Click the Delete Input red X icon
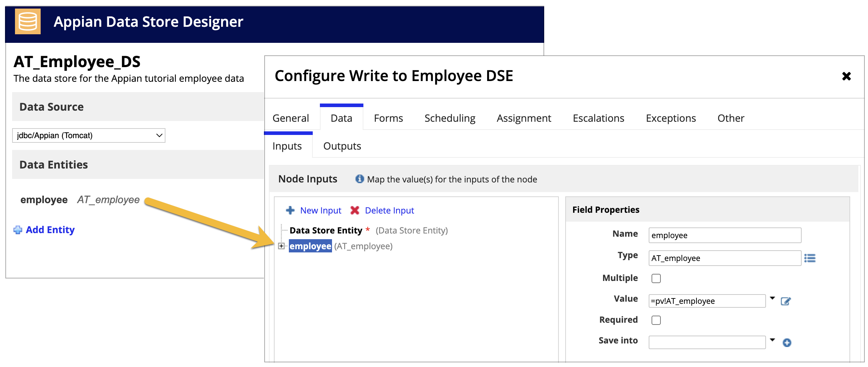 pos(355,210)
